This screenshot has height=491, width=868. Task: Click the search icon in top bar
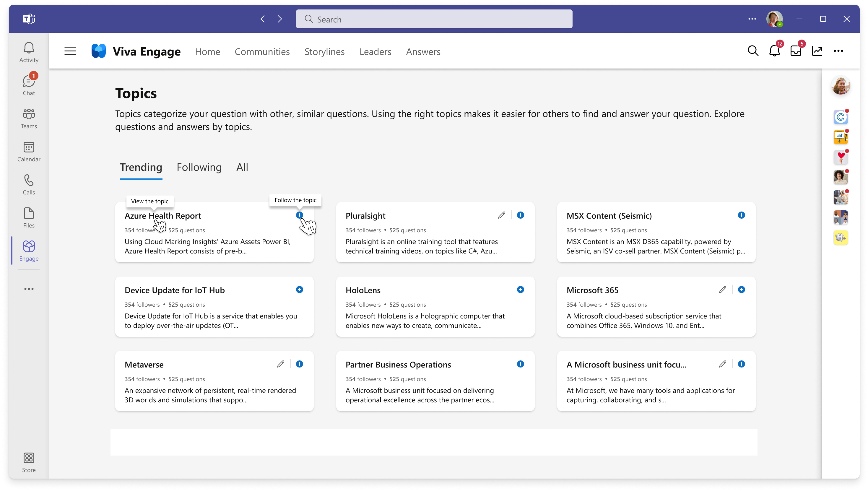pyautogui.click(x=752, y=51)
